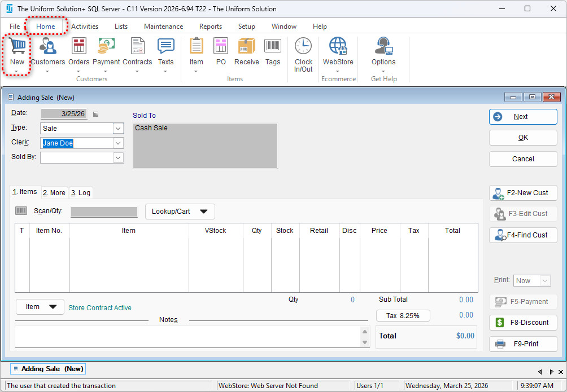Open the Payment coins icon
Viewport: 567px width, 392px height.
[x=106, y=47]
